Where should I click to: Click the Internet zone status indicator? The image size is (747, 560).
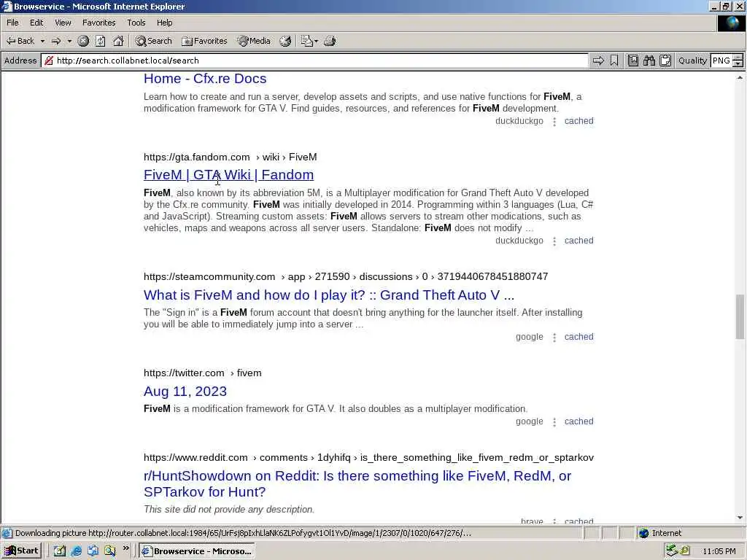(659, 533)
